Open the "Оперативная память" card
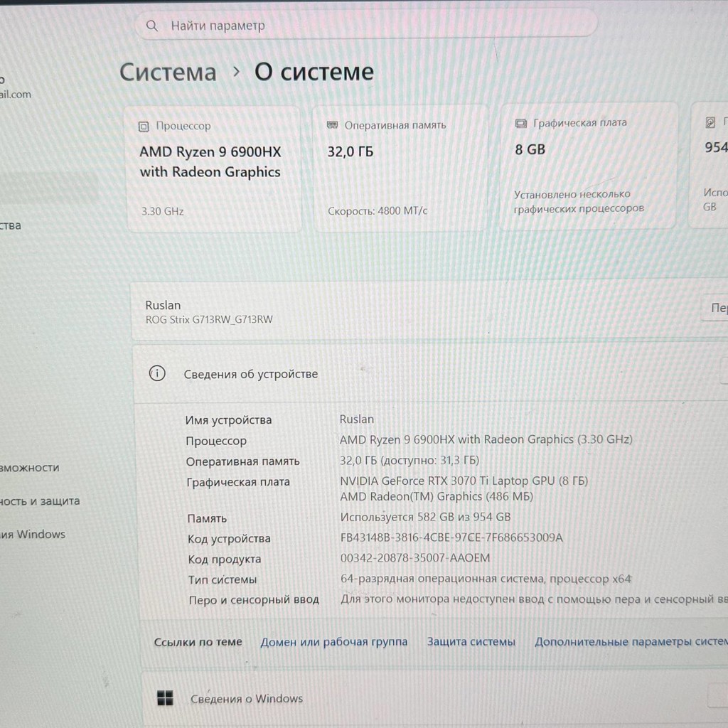The height and width of the screenshot is (728, 728). (401, 168)
